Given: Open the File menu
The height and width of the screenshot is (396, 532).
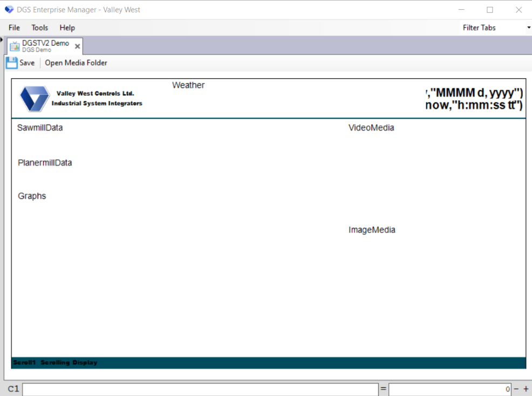Looking at the screenshot, I should (13, 28).
